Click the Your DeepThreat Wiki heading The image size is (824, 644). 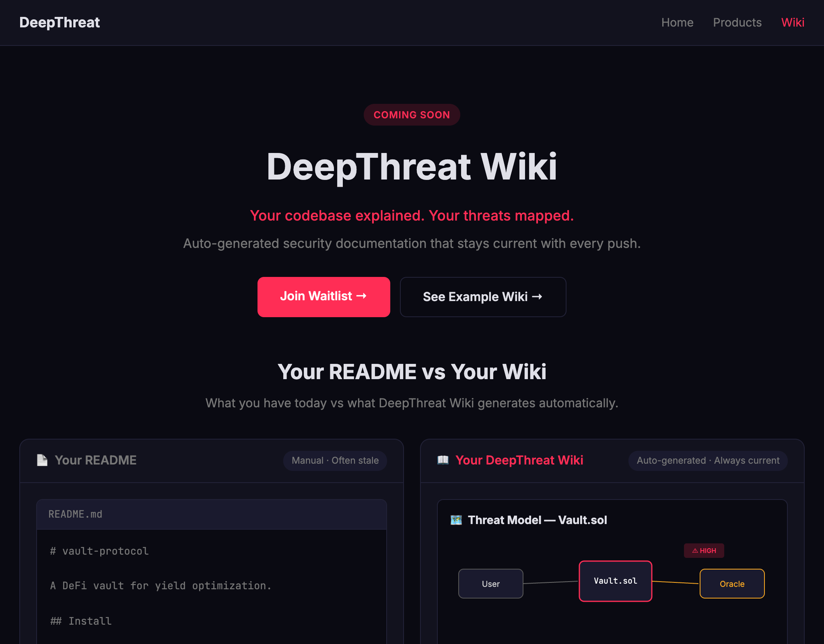519,460
